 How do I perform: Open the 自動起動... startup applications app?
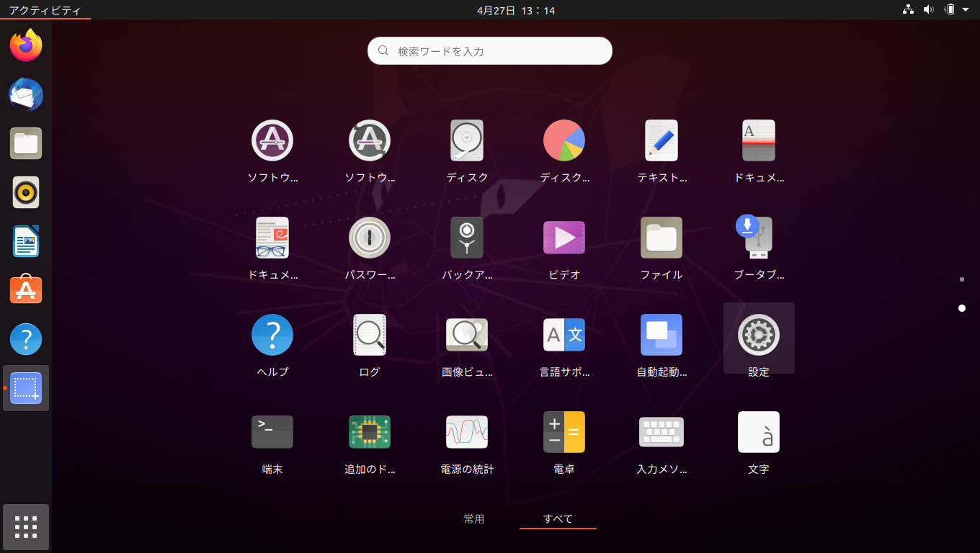tap(661, 335)
